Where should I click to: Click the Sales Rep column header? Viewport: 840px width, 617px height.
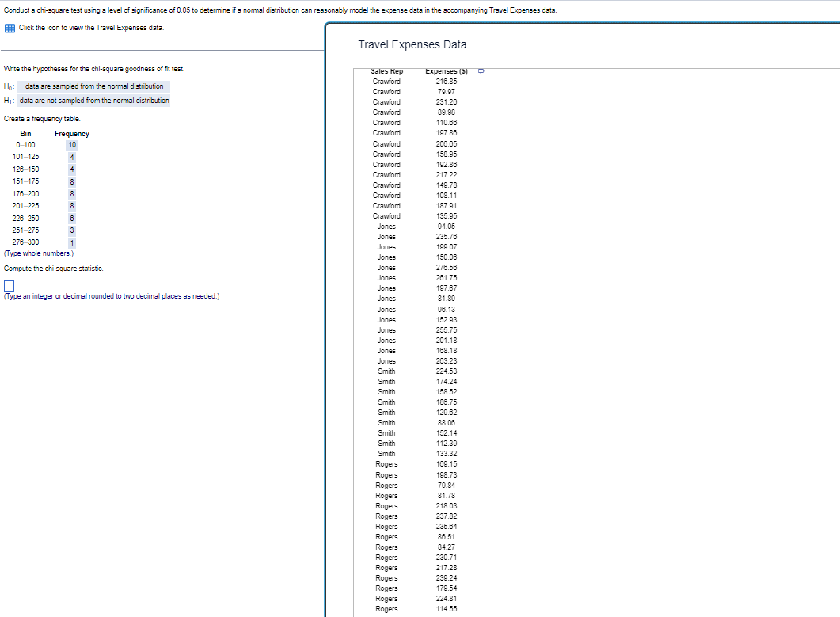pyautogui.click(x=386, y=70)
